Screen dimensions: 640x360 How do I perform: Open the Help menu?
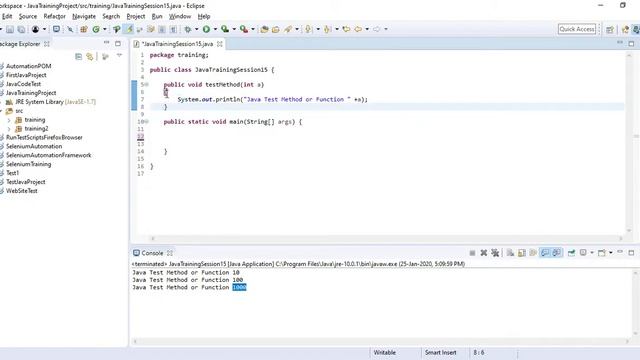click(204, 16)
